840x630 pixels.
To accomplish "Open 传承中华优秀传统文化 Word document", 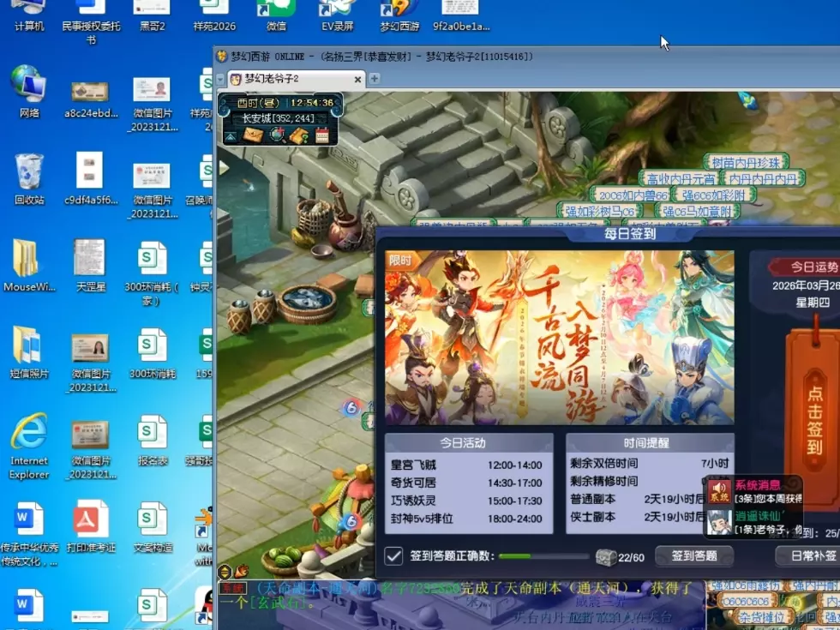I will point(29,533).
